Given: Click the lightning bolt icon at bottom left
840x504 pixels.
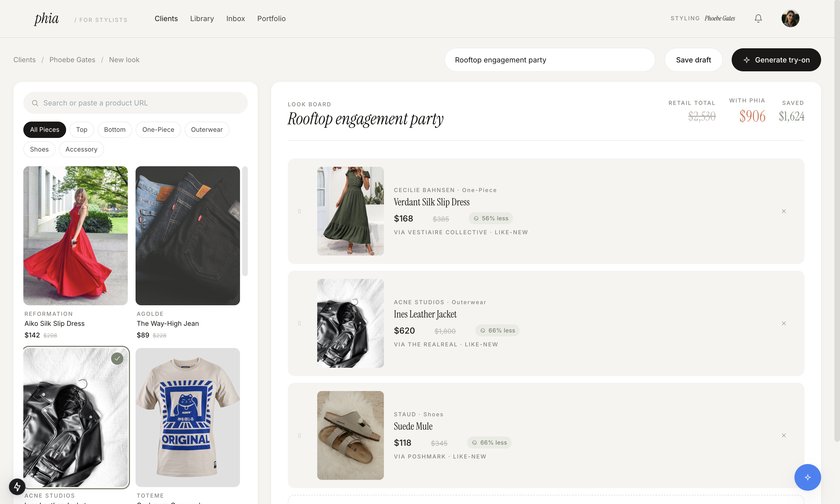Looking at the screenshot, I should click(17, 487).
